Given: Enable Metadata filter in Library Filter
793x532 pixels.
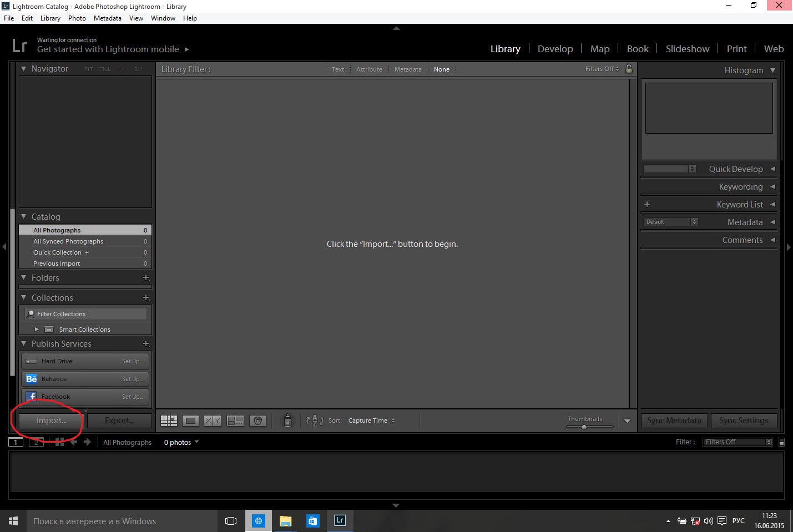Looking at the screenshot, I should [408, 69].
